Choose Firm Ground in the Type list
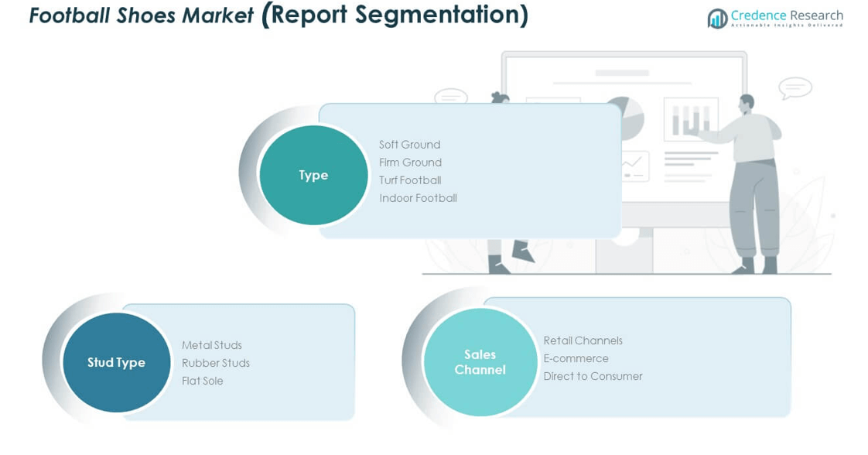This screenshot has height=455, width=868. click(410, 162)
